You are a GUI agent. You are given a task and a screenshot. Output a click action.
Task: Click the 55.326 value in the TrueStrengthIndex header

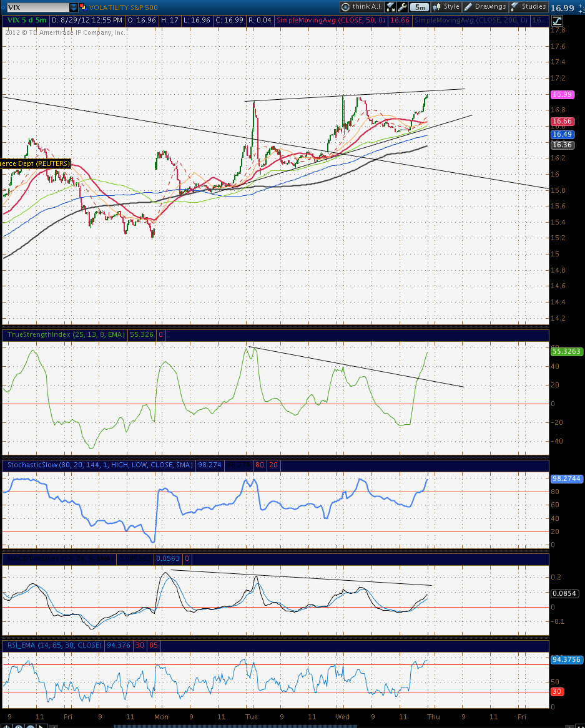(x=141, y=334)
